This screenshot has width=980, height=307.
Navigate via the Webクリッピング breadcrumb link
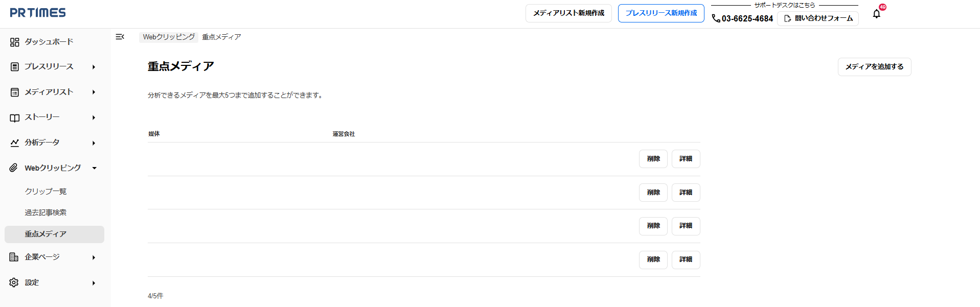pos(169,37)
